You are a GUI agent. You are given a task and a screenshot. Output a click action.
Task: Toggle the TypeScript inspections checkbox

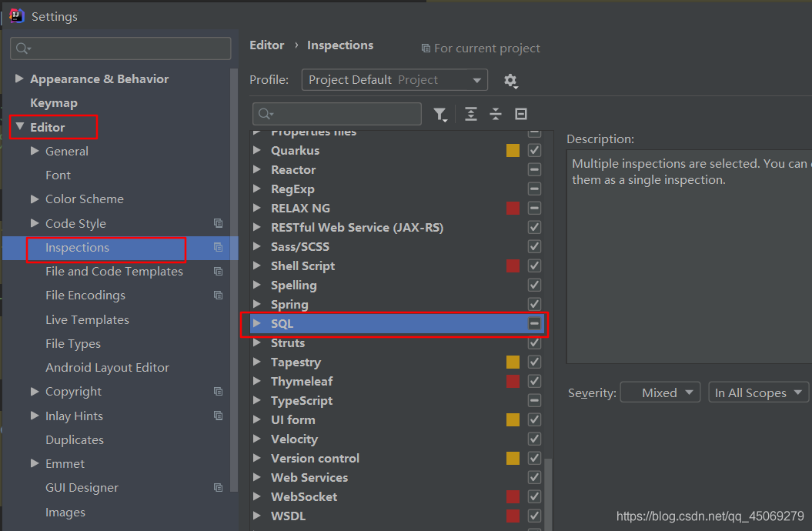tap(534, 401)
